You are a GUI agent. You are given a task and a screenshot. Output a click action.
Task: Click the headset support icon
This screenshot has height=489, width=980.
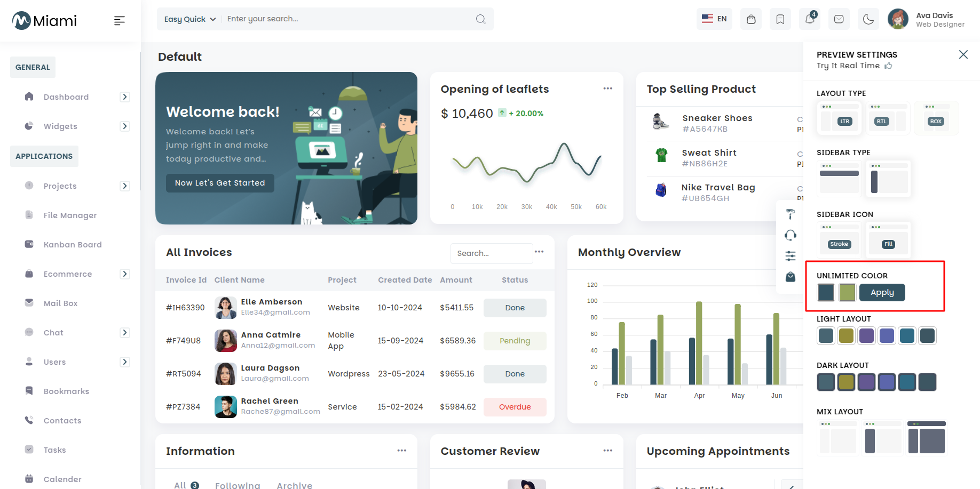[x=791, y=235]
